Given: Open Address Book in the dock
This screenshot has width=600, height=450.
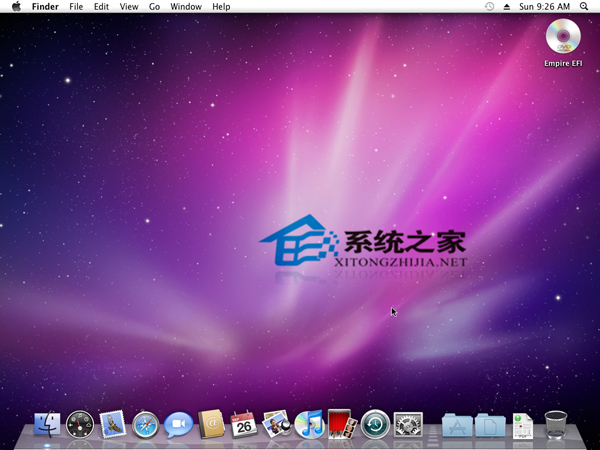Looking at the screenshot, I should click(211, 425).
